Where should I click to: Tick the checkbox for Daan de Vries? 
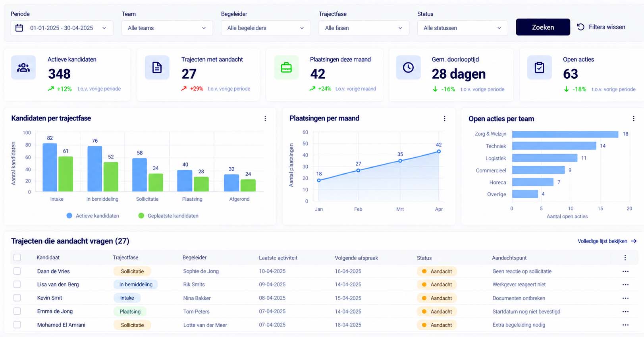(x=17, y=271)
